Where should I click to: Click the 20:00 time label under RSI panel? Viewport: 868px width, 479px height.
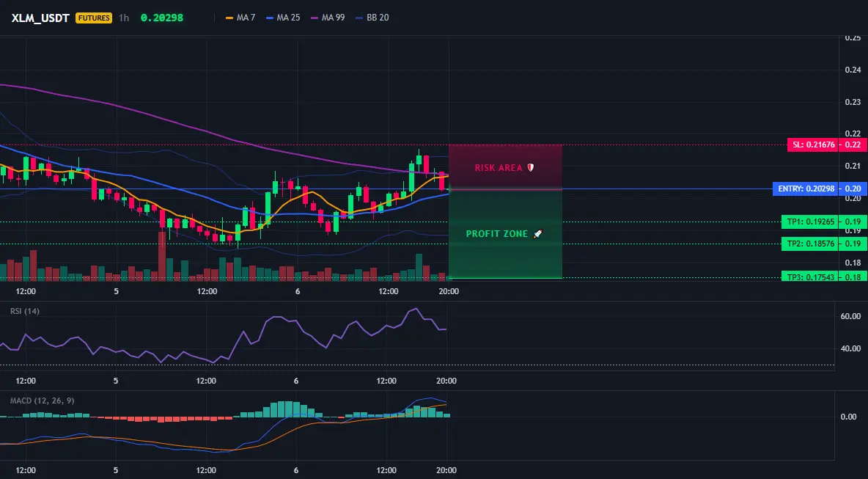[446, 381]
